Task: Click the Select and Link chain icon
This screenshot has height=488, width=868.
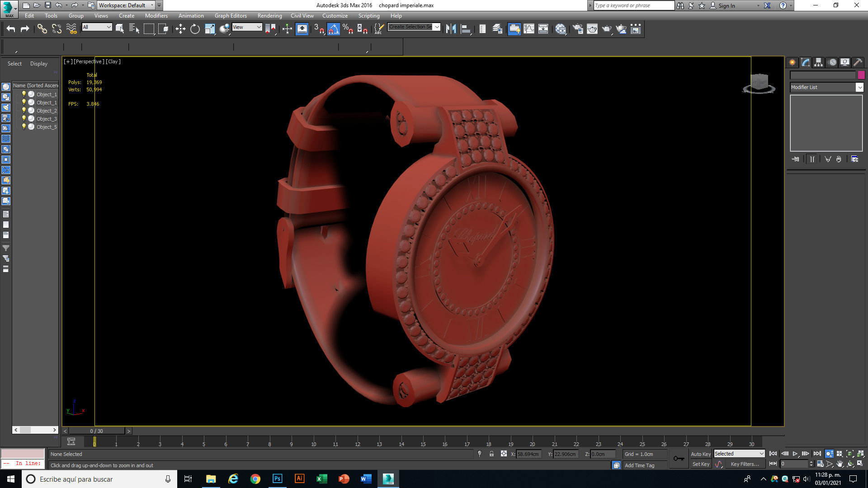Action: point(42,29)
